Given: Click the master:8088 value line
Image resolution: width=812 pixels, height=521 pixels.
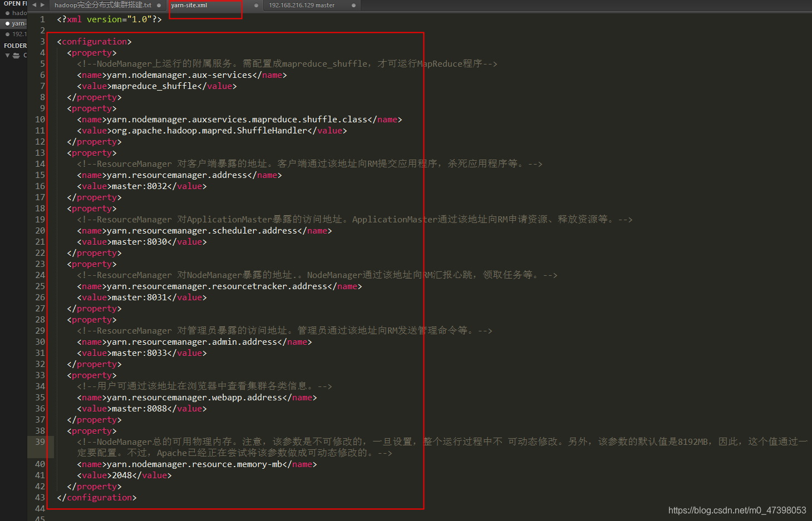Looking at the screenshot, I should (x=142, y=409).
